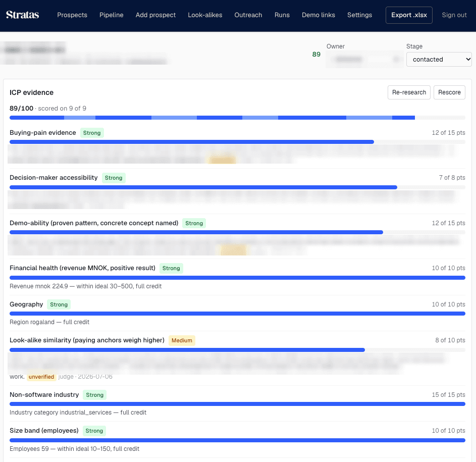Click the Re-research button

tap(409, 92)
